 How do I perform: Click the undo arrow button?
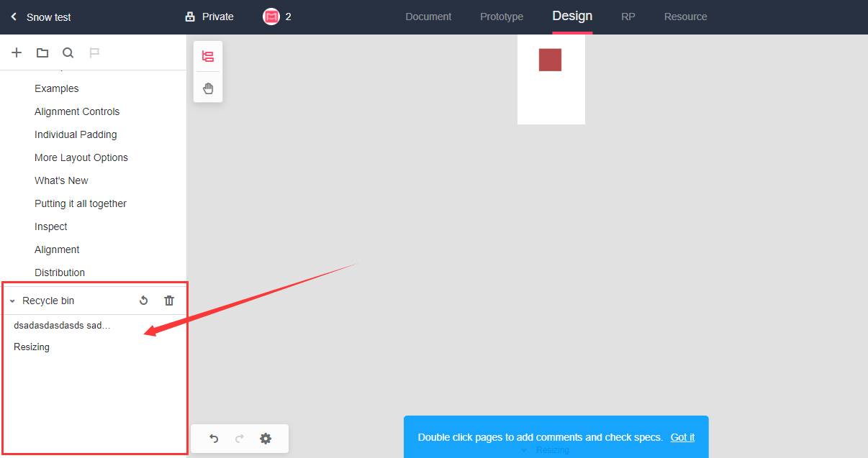214,439
